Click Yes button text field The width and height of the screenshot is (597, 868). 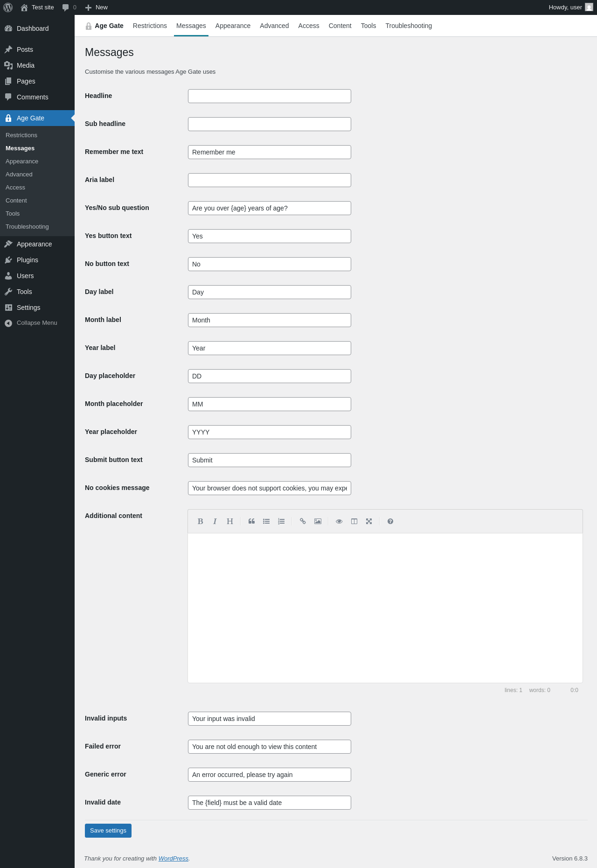270,236
